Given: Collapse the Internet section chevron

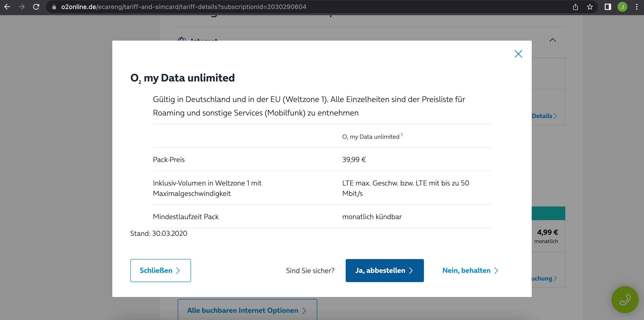Looking at the screenshot, I should pos(552,40).
